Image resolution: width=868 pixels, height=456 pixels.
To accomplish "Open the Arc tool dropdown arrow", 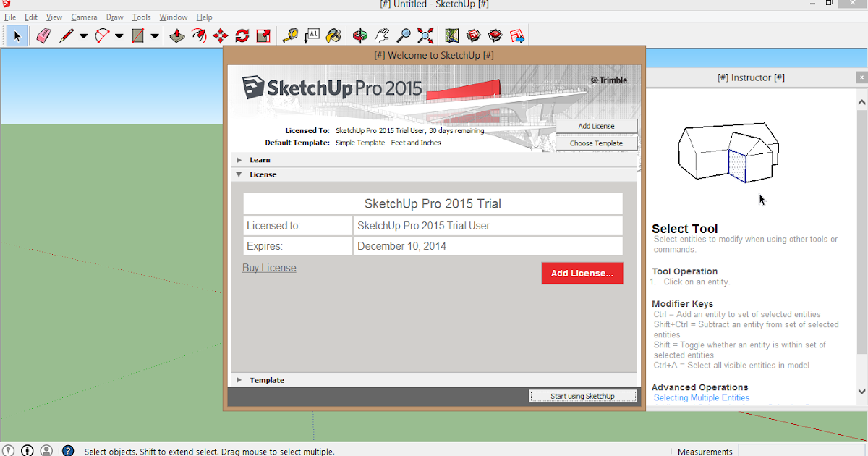I will click(119, 35).
